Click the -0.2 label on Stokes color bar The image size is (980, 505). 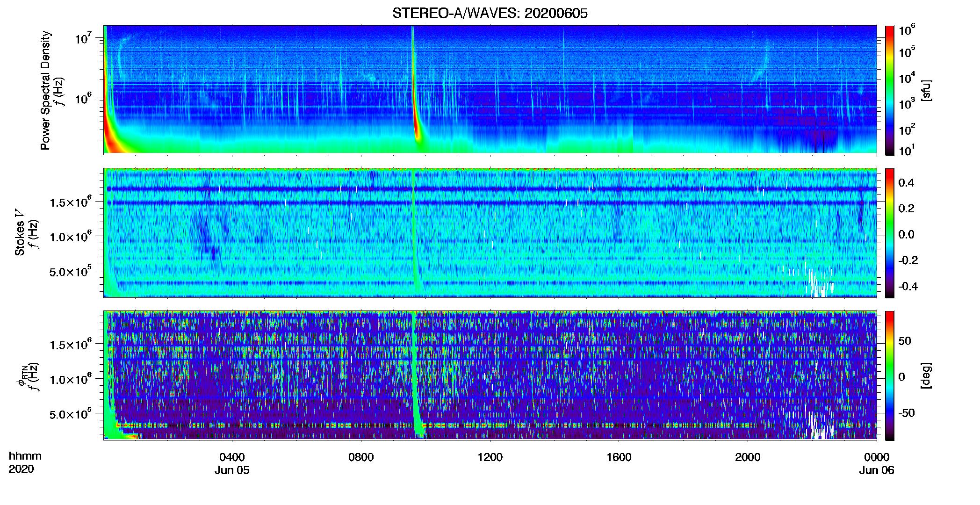[x=908, y=260]
